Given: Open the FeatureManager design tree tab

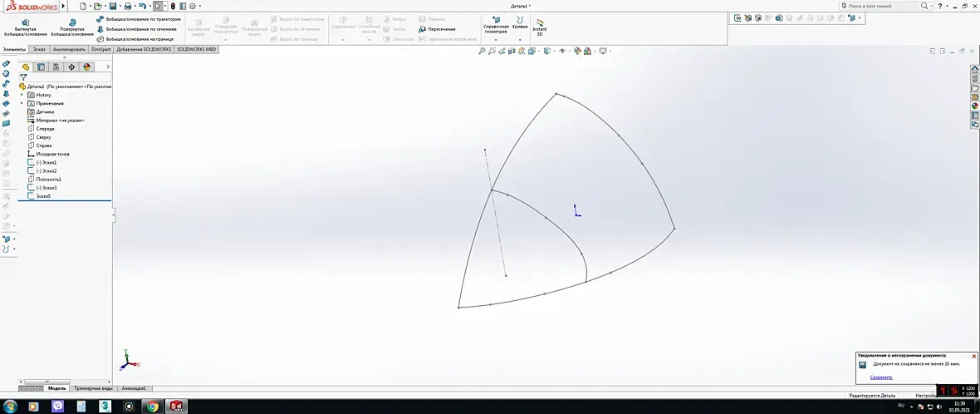Looking at the screenshot, I should tap(26, 67).
